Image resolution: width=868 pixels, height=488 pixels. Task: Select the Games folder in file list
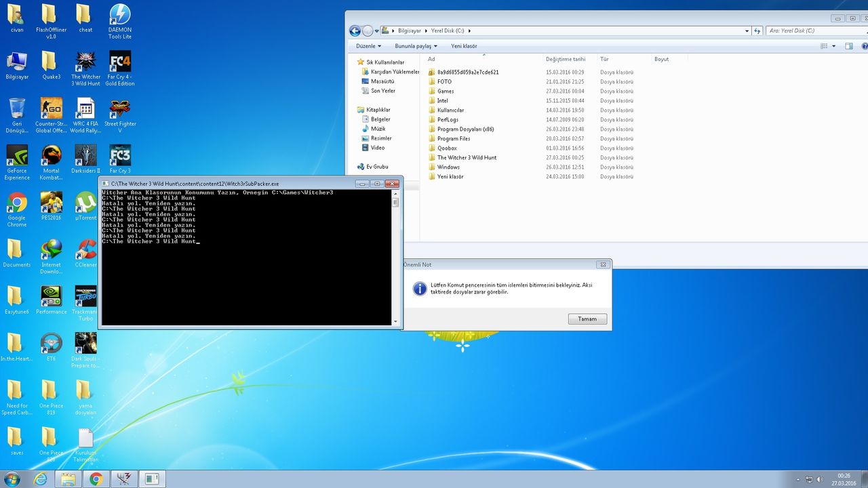tap(532, 91)
